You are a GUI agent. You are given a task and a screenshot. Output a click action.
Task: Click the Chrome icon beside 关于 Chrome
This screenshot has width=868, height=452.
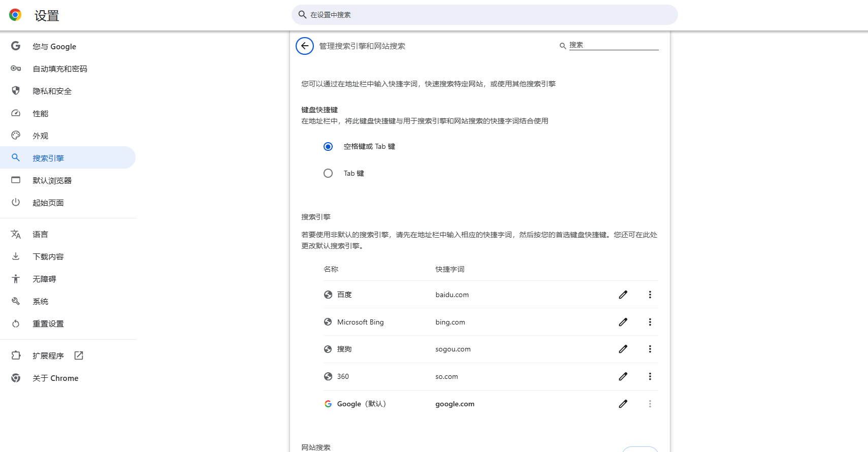coord(16,378)
